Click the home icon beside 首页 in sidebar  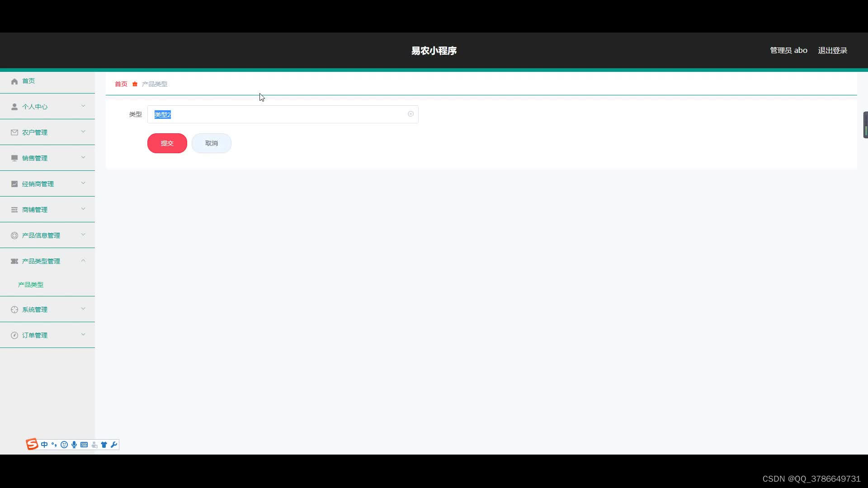(x=14, y=81)
